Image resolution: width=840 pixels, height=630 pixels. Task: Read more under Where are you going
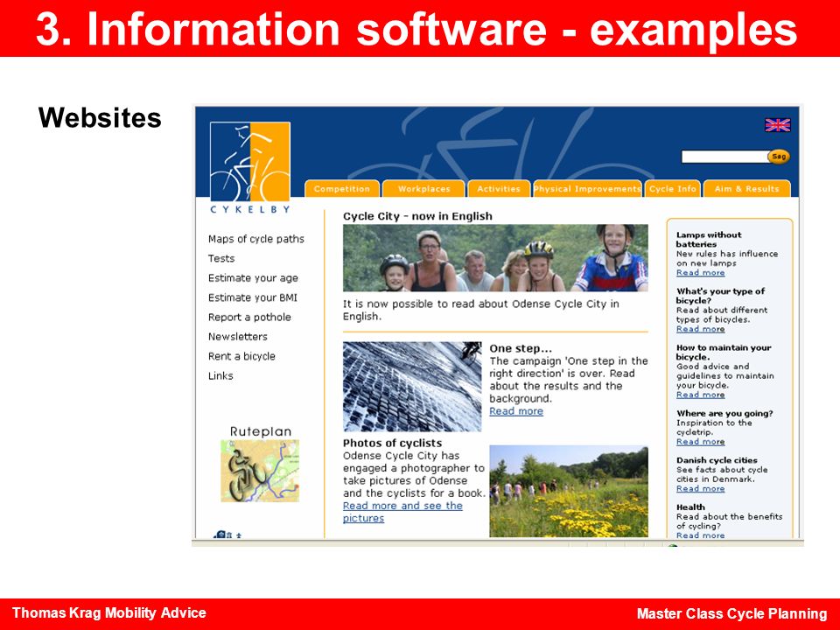point(700,442)
